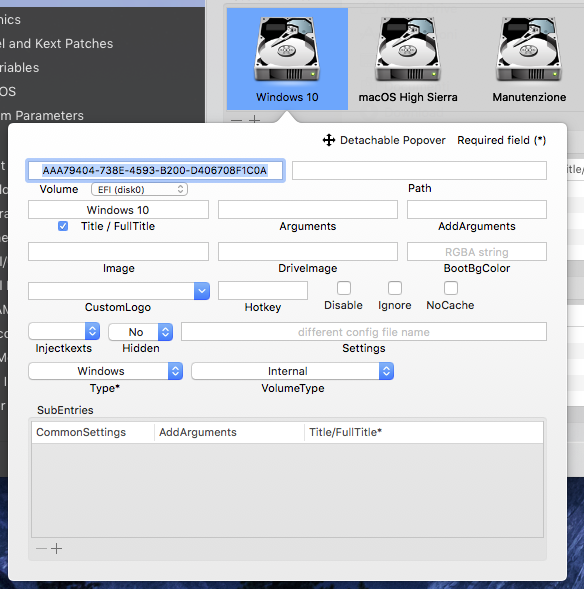Click the Hotkey input field

(263, 291)
